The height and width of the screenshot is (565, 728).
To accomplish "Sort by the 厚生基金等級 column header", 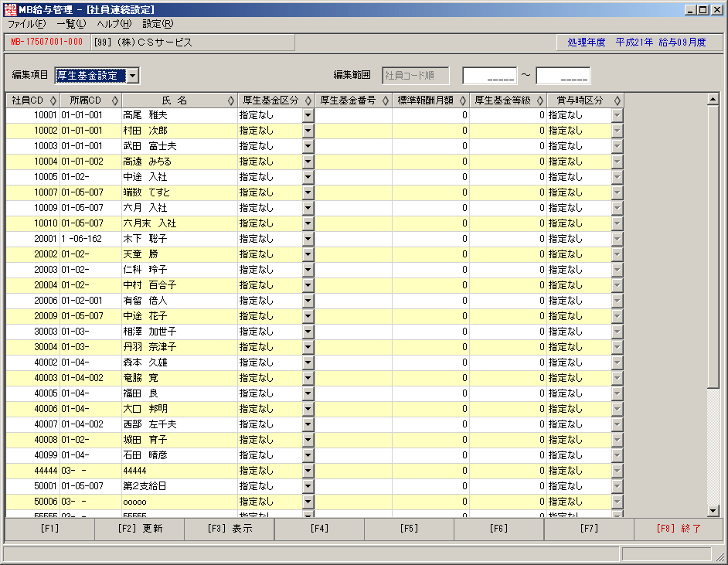I will pyautogui.click(x=508, y=100).
